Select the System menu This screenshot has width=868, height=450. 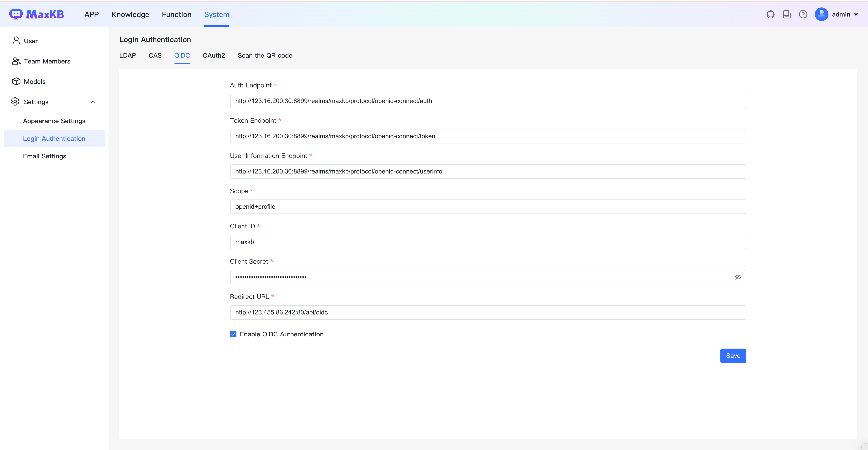click(217, 14)
